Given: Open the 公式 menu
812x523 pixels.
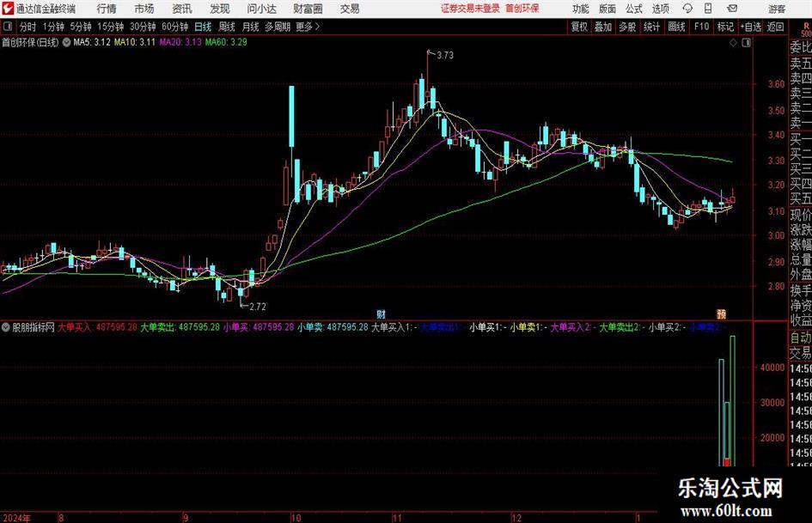Looking at the screenshot, I should (634, 9).
